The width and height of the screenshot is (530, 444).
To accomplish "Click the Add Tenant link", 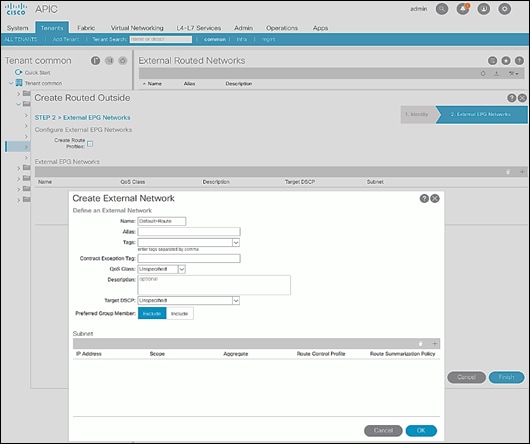I will [x=66, y=39].
